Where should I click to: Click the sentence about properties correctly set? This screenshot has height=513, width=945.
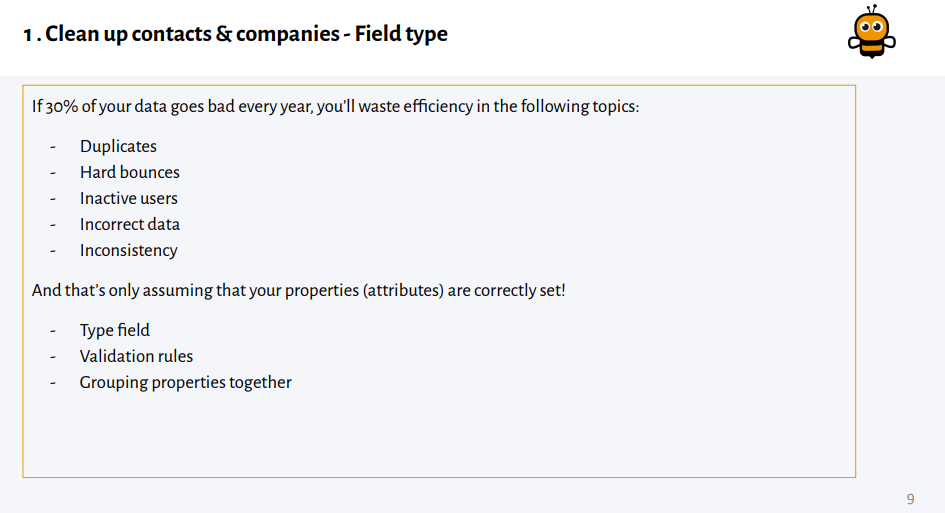[298, 291]
